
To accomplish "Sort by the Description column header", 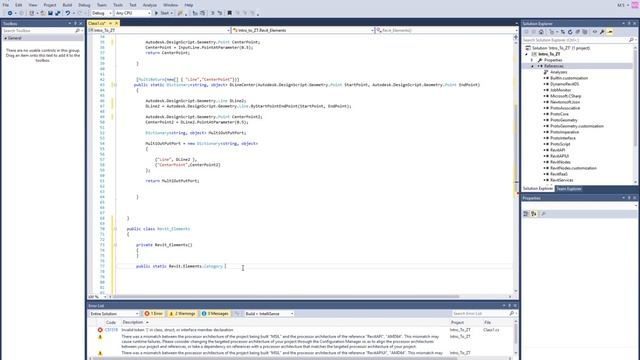I will coord(133,322).
